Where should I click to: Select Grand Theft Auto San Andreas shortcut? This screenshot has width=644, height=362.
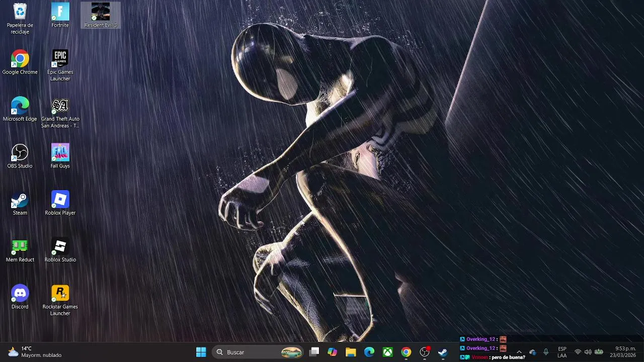click(60, 113)
